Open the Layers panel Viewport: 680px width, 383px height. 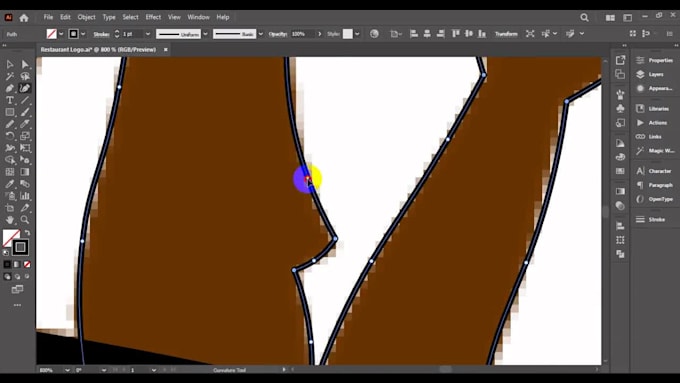650,75
